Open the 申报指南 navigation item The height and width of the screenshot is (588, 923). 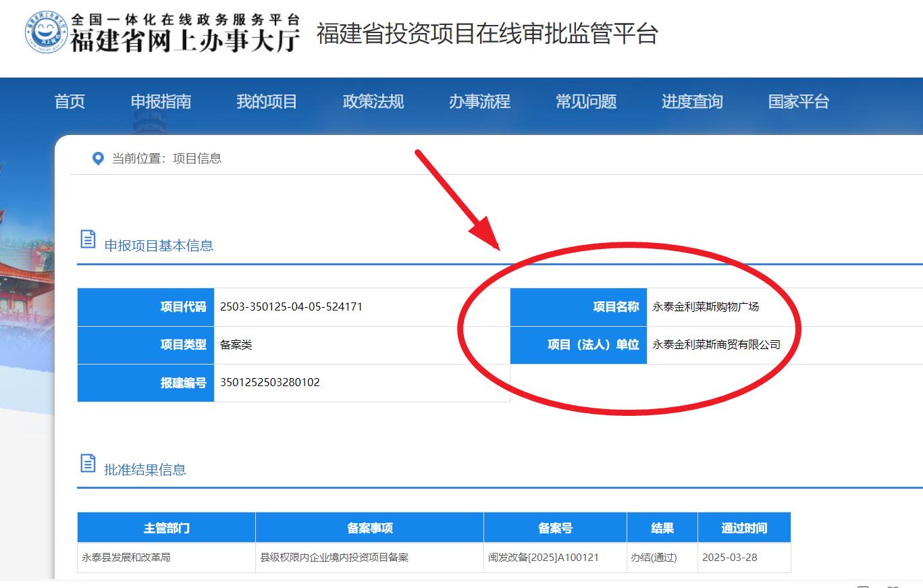[x=161, y=101]
